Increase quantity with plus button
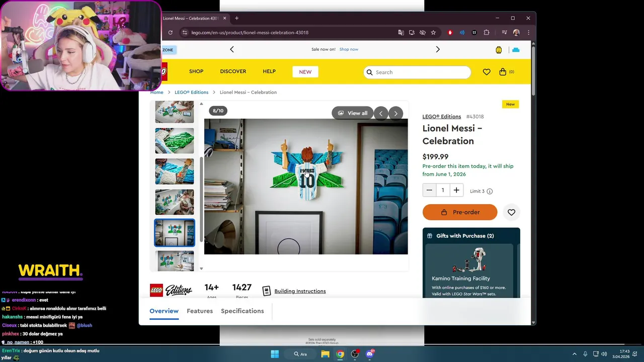The image size is (644, 362). (x=456, y=190)
